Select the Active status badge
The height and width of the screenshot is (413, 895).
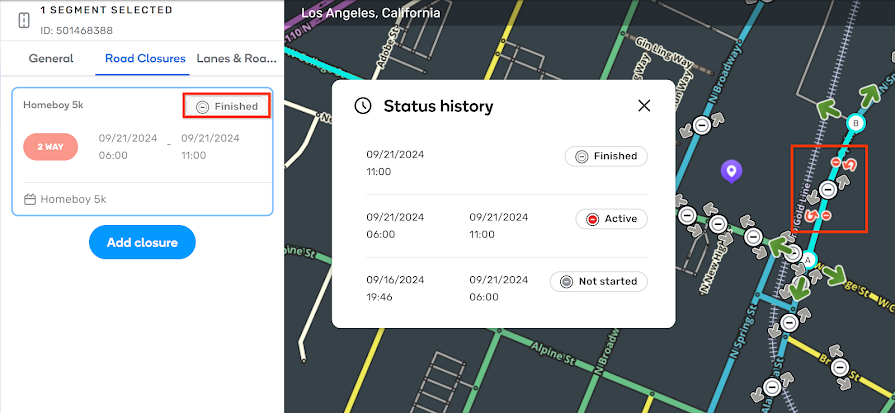click(611, 219)
